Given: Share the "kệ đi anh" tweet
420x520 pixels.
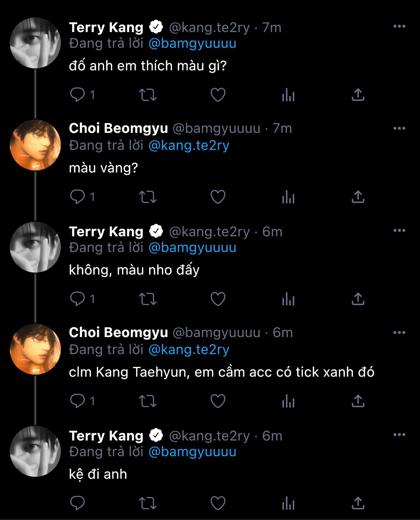Looking at the screenshot, I should pos(358,503).
